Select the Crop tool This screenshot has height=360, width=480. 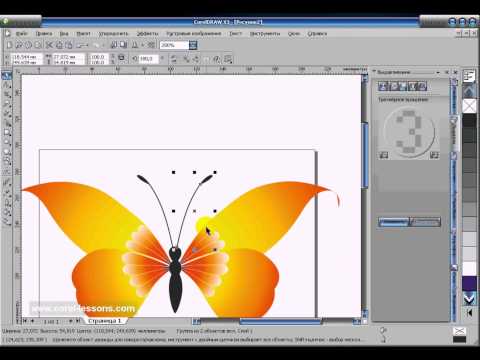click(x=6, y=95)
